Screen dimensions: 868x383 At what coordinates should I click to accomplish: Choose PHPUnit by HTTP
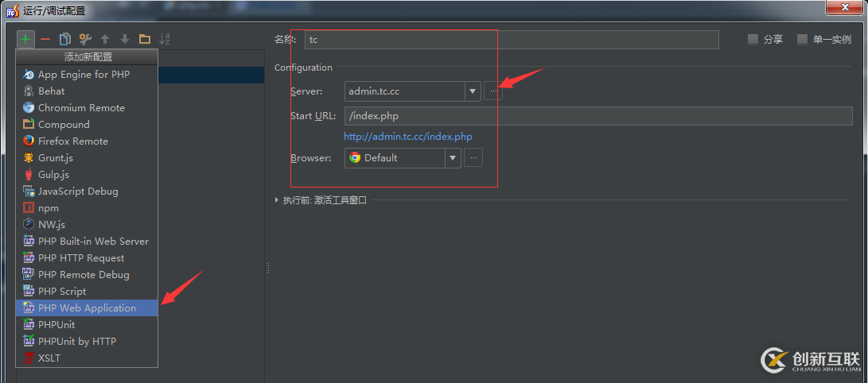pos(87,342)
